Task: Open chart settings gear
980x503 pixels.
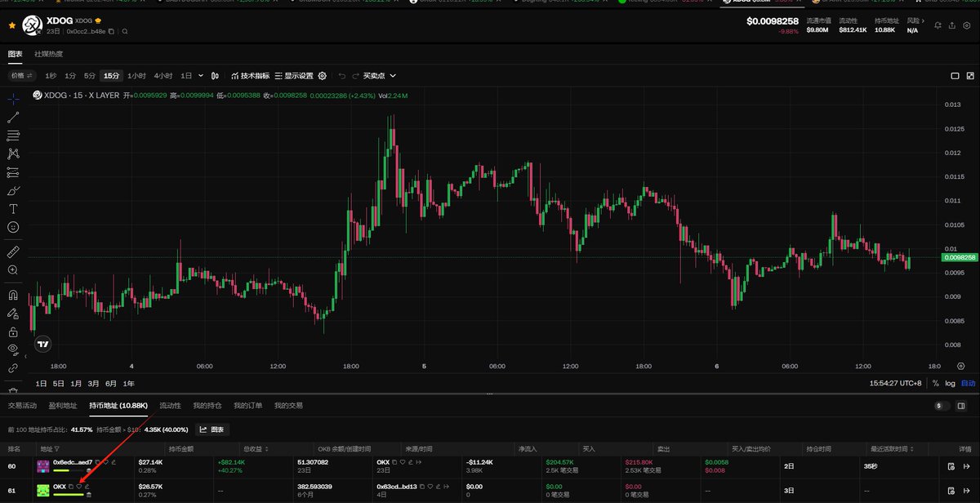Action: 323,76
